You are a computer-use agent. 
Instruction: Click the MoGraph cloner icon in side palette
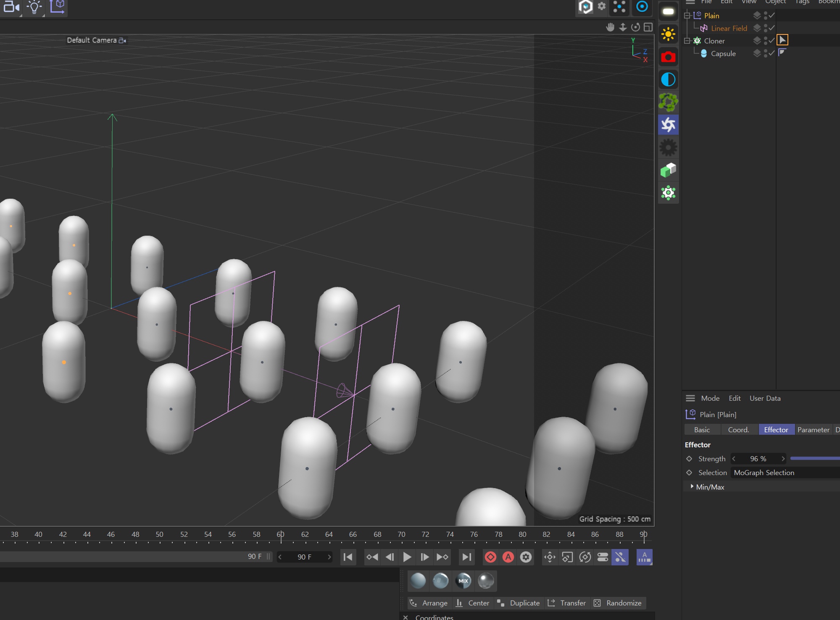pos(668,193)
